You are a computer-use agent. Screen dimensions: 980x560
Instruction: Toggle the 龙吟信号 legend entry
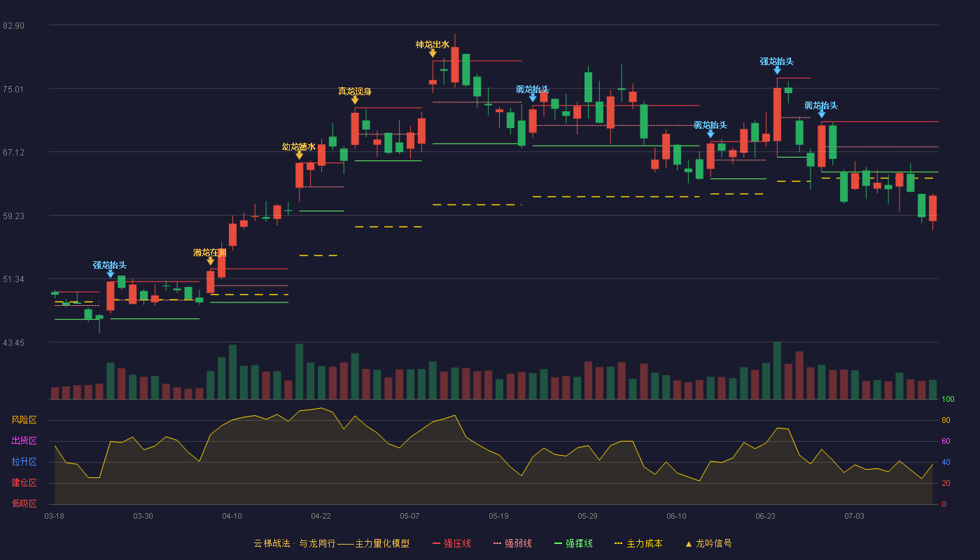[x=708, y=543]
